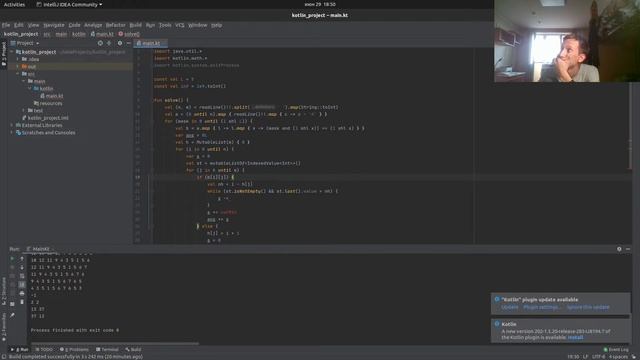Open the Problems tool window tab

tap(74, 349)
